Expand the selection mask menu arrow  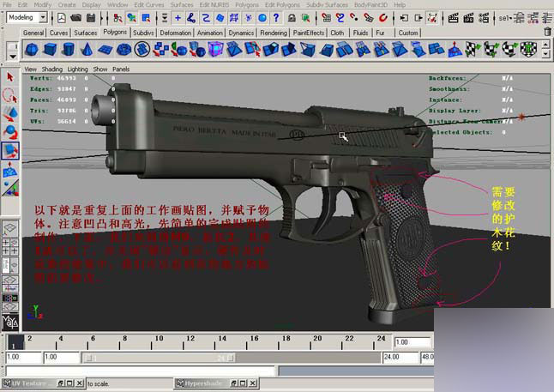click(x=165, y=18)
